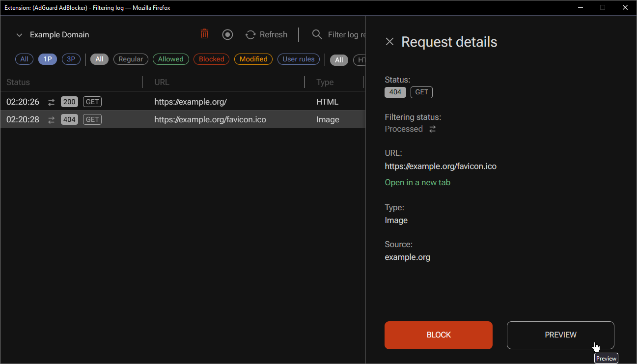Toggle the Blocked requests filter
Image resolution: width=637 pixels, height=364 pixels.
pos(211,59)
